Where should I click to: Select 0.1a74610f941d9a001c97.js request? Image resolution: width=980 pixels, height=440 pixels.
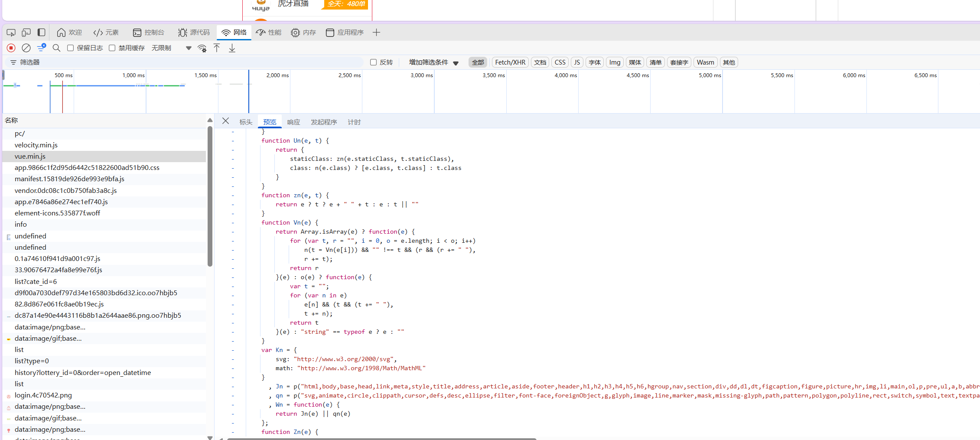104,258
